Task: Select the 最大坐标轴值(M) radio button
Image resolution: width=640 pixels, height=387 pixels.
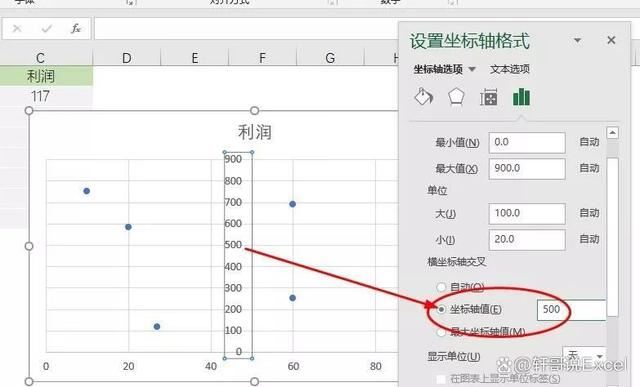Action: [441, 332]
